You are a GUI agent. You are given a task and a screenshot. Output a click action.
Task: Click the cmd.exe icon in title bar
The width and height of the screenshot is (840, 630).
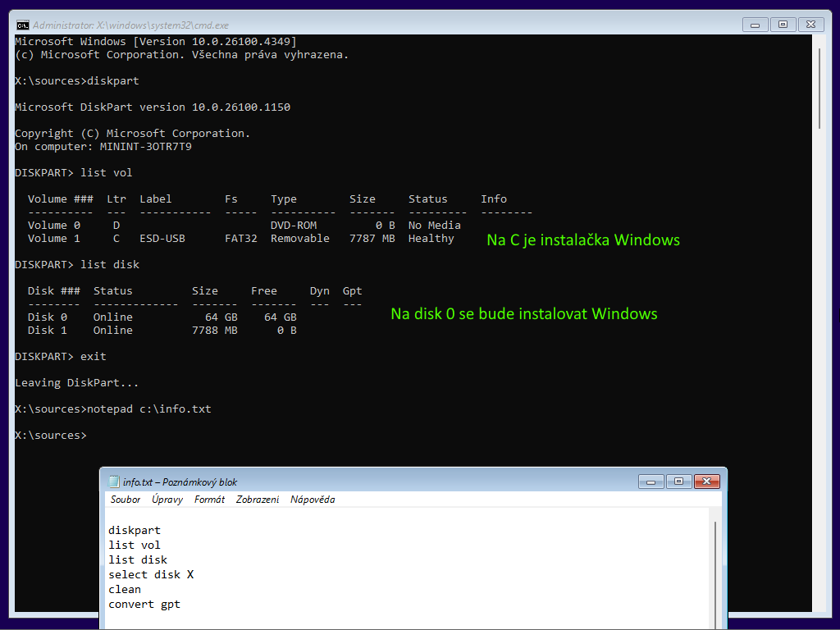22,25
